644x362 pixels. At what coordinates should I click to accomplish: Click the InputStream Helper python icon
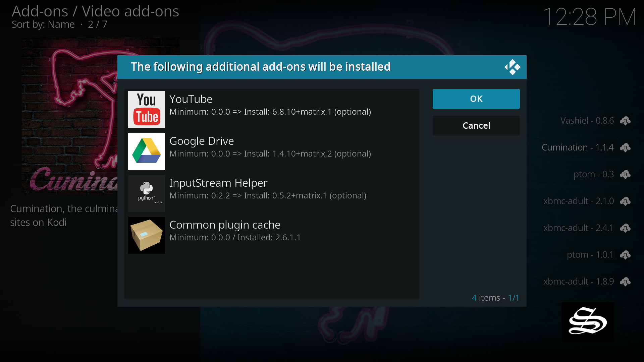[146, 193]
